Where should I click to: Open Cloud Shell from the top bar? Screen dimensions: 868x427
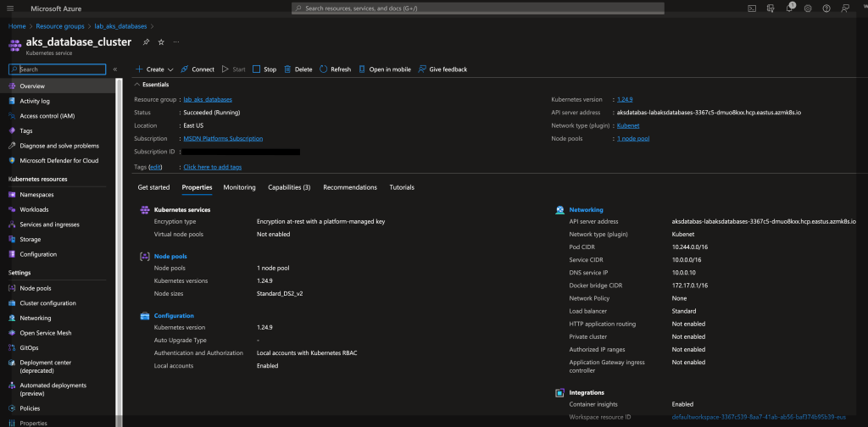click(x=751, y=8)
